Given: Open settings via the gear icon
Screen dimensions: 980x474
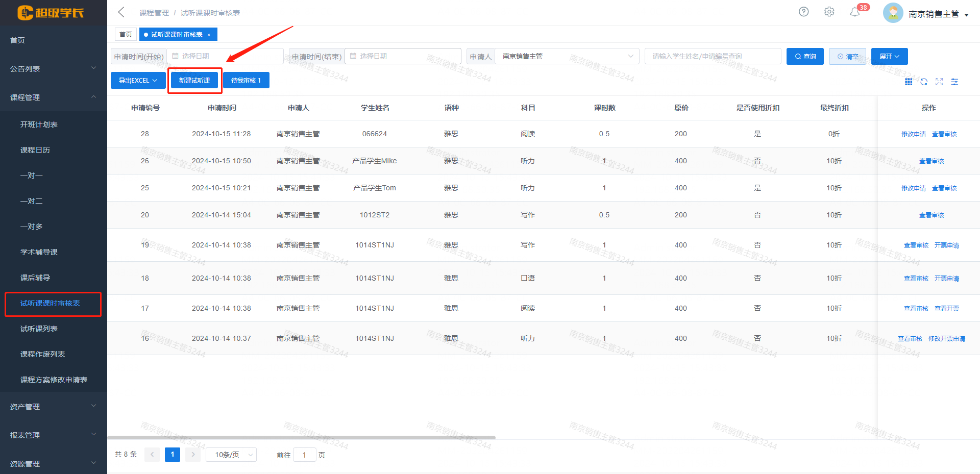Looking at the screenshot, I should (x=829, y=12).
